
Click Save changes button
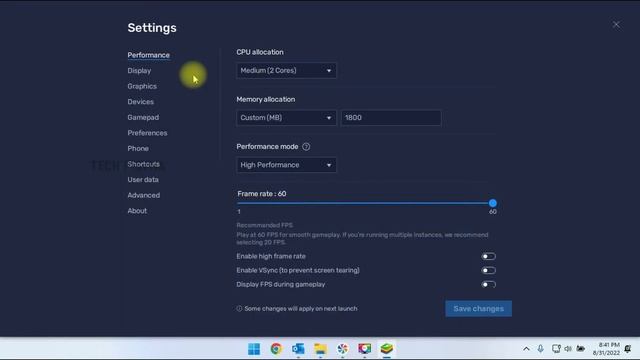[478, 309]
